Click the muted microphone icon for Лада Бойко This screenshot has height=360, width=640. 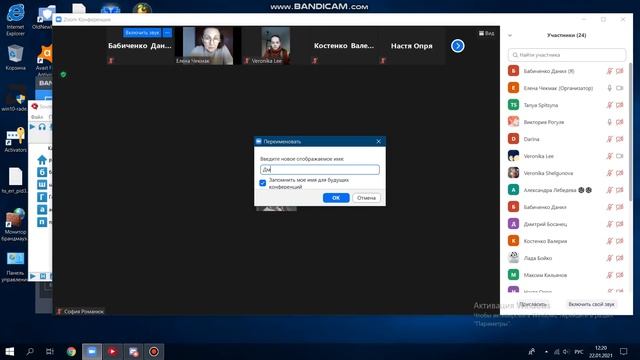(x=609, y=258)
